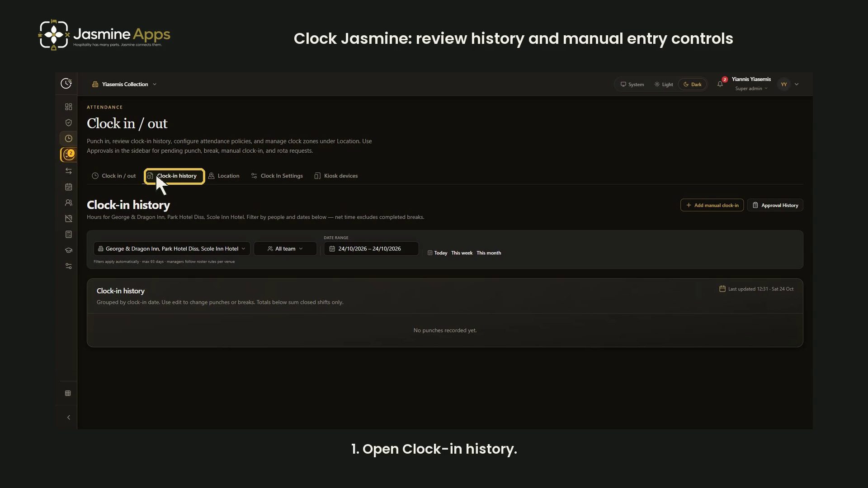Filter by Today
The height and width of the screenshot is (488, 868).
[x=437, y=253]
